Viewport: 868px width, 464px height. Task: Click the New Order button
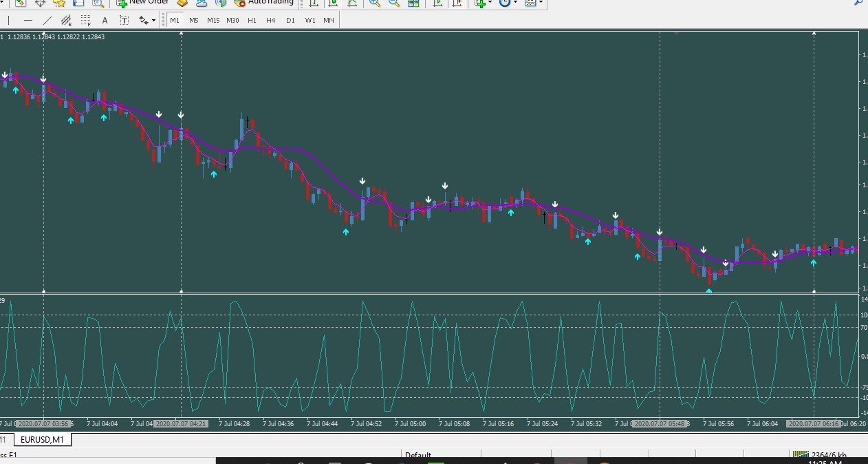point(141,3)
